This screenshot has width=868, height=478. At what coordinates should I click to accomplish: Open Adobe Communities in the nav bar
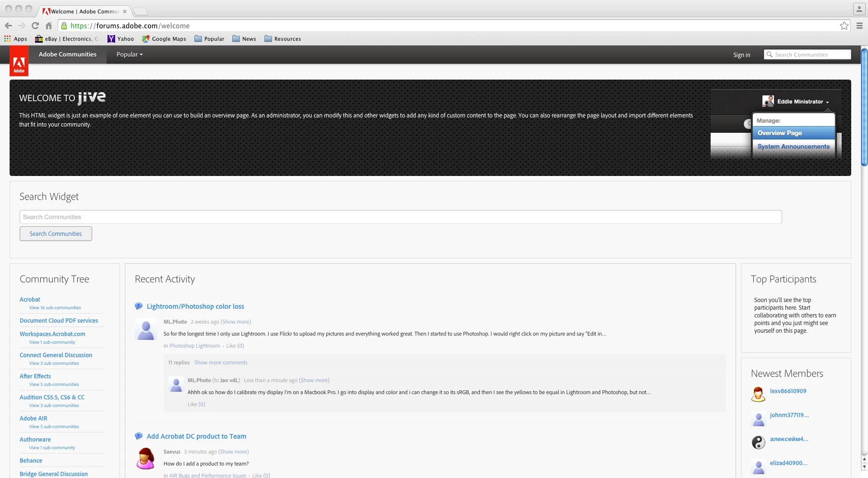click(x=68, y=55)
